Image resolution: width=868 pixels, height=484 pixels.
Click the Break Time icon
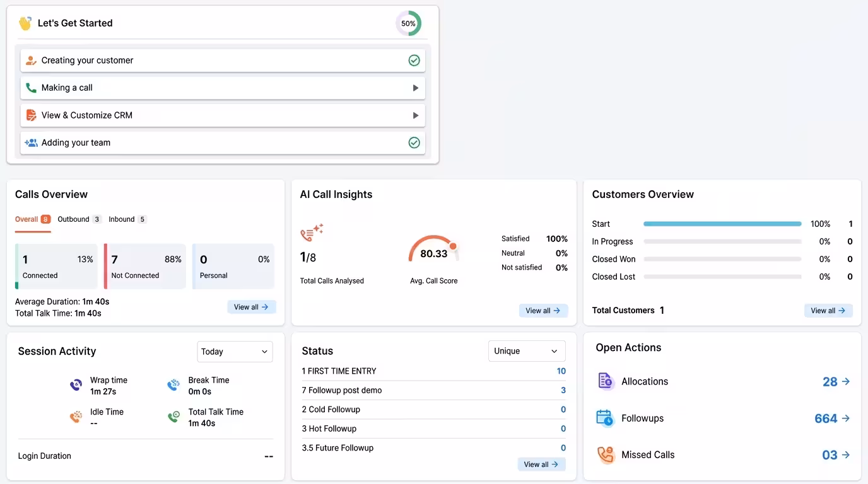point(173,385)
